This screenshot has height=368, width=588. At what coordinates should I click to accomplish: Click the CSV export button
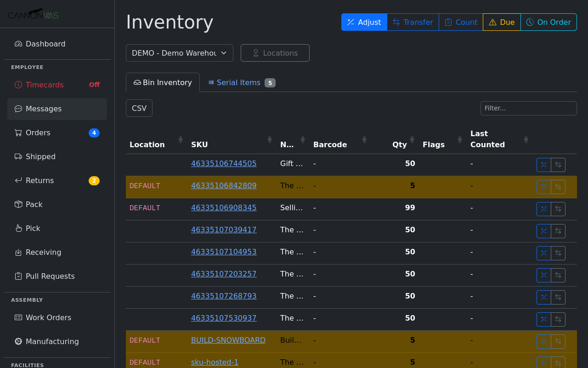point(139,108)
